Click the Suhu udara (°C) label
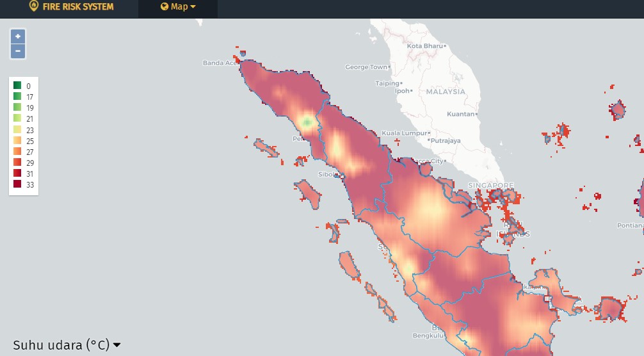The image size is (644, 356). [61, 345]
